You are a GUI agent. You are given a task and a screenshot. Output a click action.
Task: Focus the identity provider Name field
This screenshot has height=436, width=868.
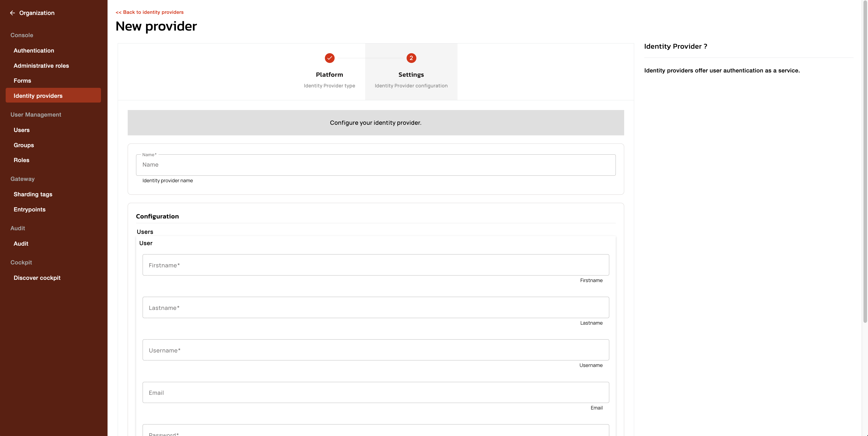[375, 165]
